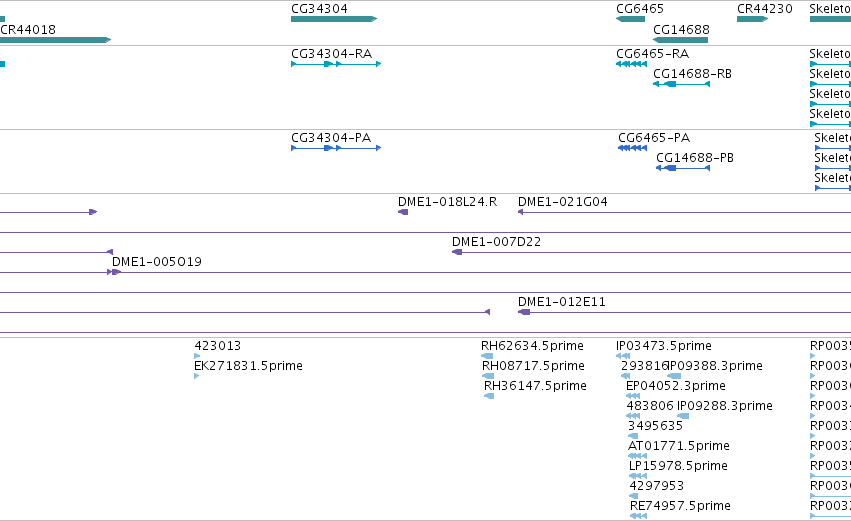Select the RH62634.5prime EST label

(532, 346)
